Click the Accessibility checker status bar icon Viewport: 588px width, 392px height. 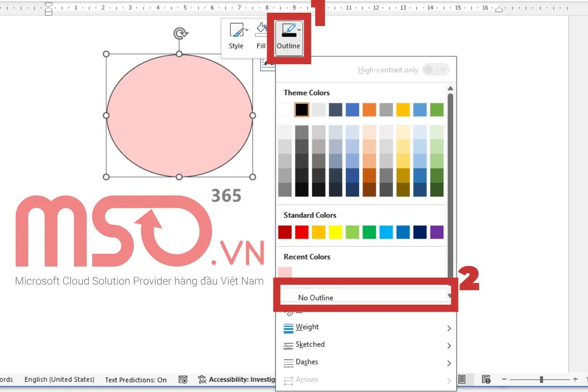tap(202, 379)
